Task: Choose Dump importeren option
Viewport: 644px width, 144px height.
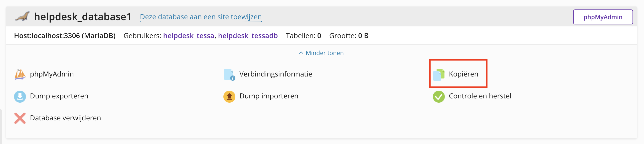Action: (269, 96)
